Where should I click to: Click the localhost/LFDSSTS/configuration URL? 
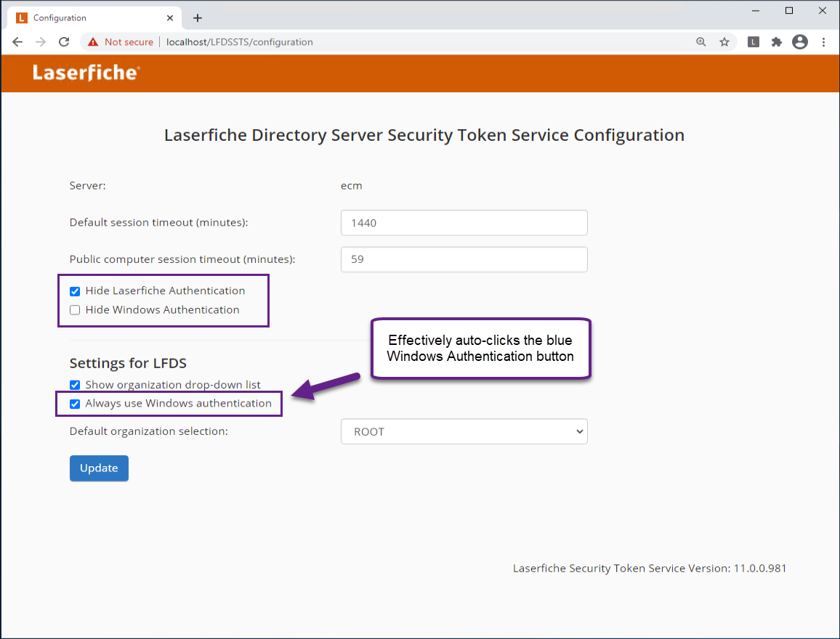[x=240, y=41]
